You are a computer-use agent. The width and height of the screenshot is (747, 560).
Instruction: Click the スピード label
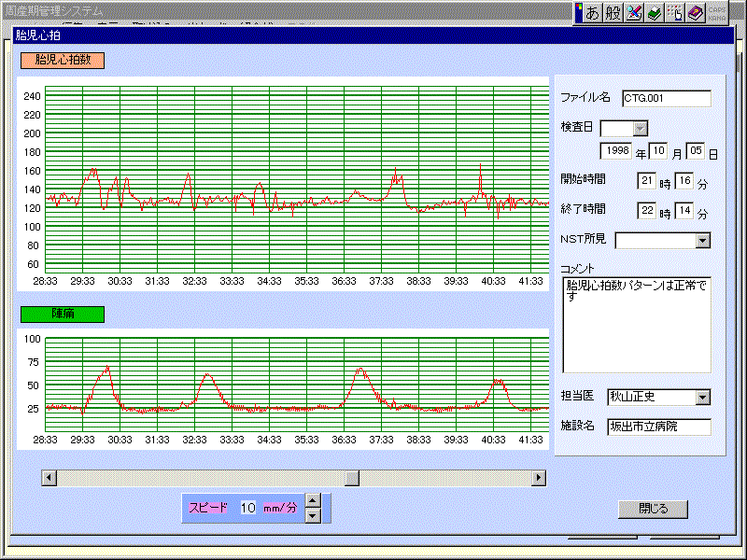coord(208,508)
